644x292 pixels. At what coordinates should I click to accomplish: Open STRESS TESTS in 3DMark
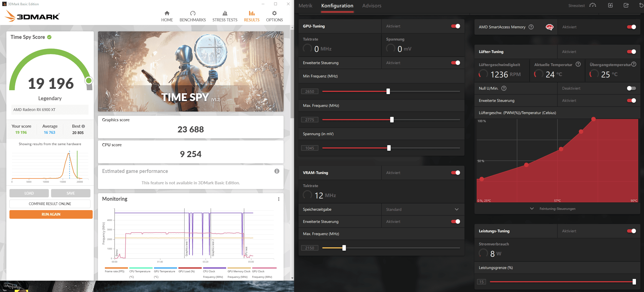(225, 16)
